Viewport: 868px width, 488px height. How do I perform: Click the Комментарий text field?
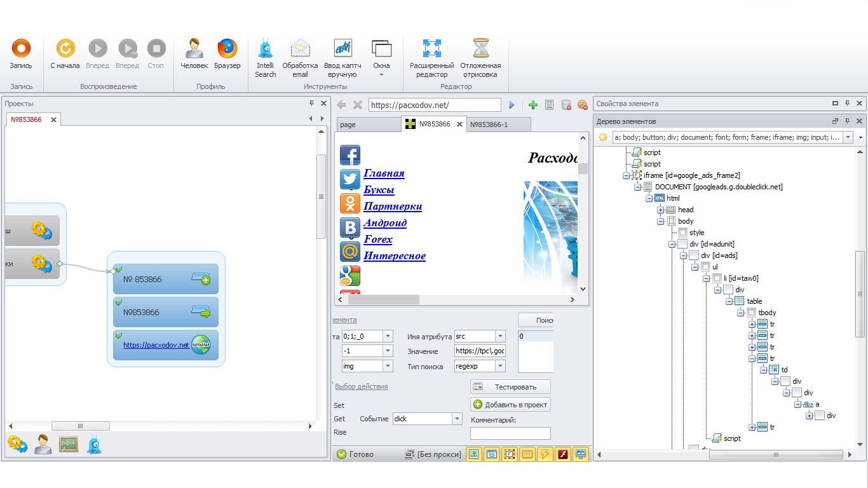[510, 433]
